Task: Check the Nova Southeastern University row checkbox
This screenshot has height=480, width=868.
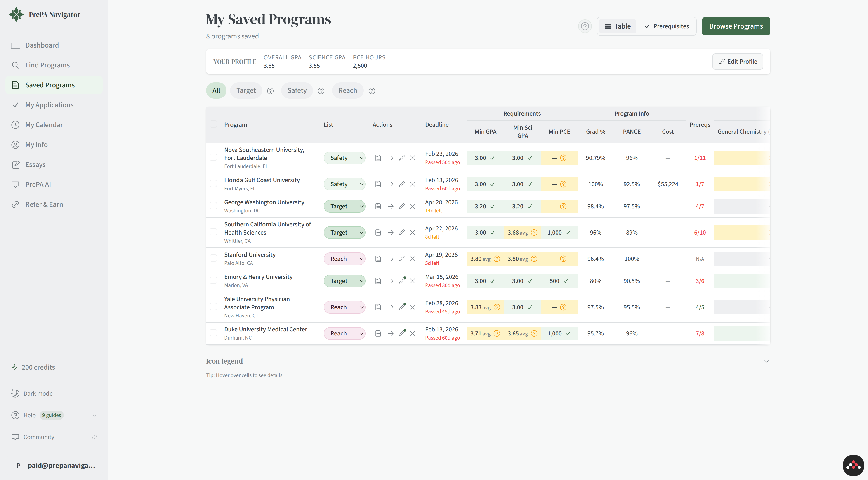Action: pyautogui.click(x=213, y=157)
